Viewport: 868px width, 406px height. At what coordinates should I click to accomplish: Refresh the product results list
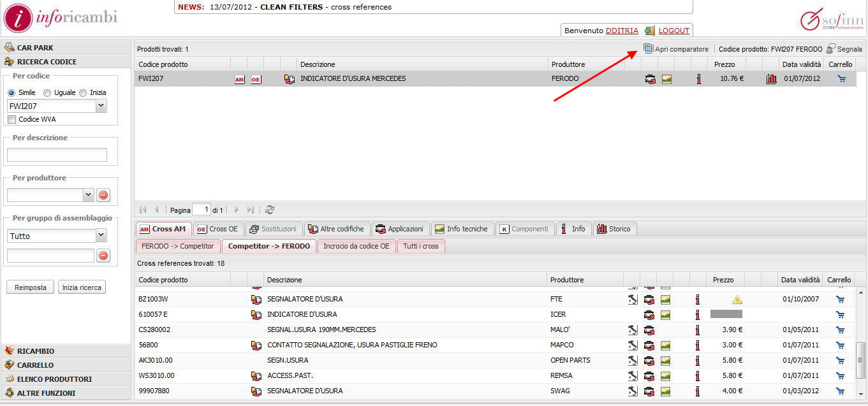(270, 210)
